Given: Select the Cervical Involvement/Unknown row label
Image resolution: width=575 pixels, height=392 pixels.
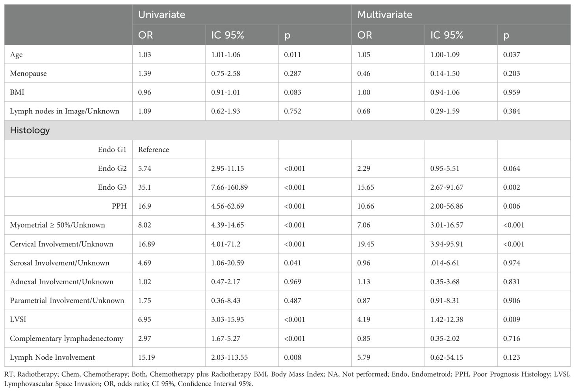Looking at the screenshot, I should 61,244.
